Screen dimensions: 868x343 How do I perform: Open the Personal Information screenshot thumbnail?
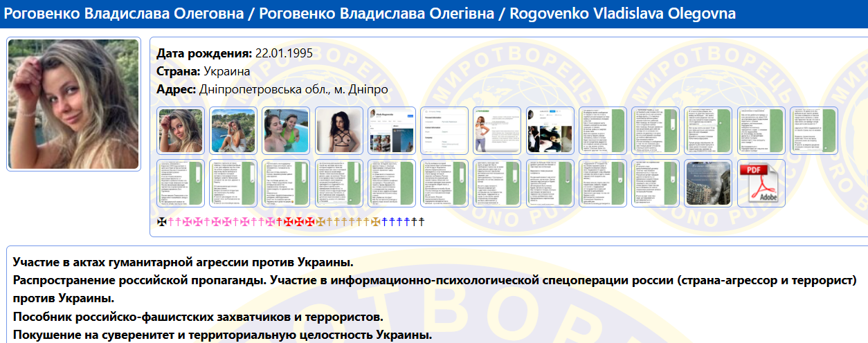point(444,131)
